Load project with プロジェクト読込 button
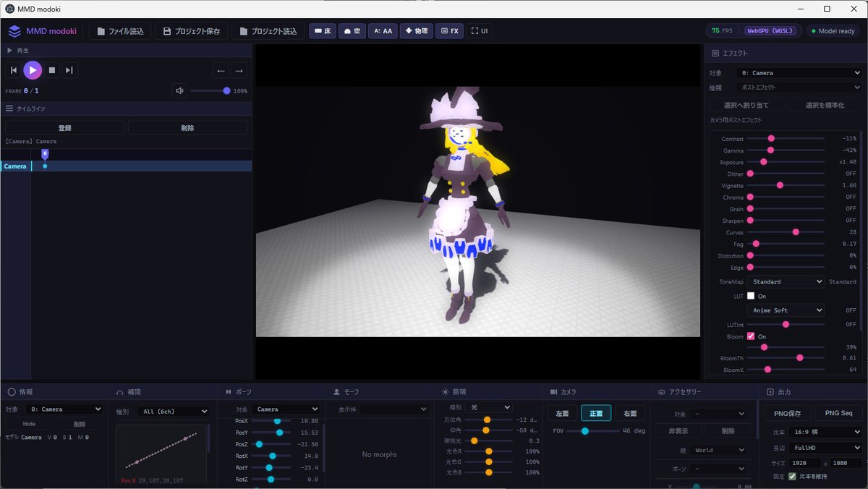868x489 pixels. 268,31
